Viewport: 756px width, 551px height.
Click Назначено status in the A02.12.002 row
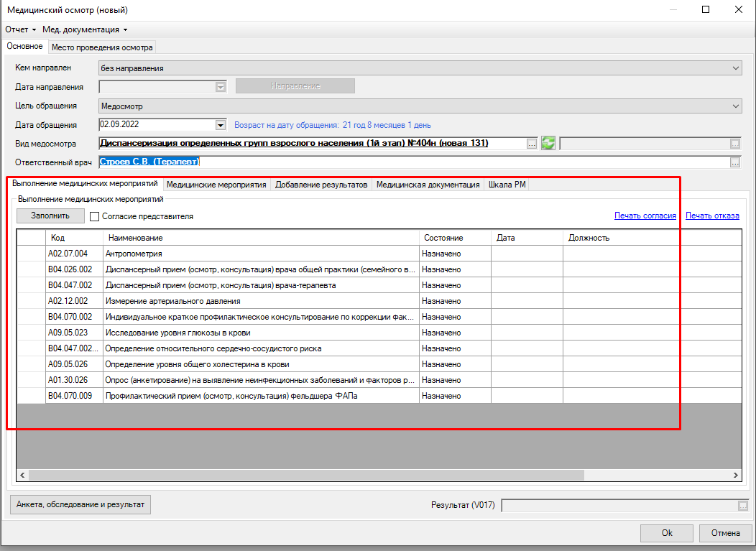coord(455,301)
